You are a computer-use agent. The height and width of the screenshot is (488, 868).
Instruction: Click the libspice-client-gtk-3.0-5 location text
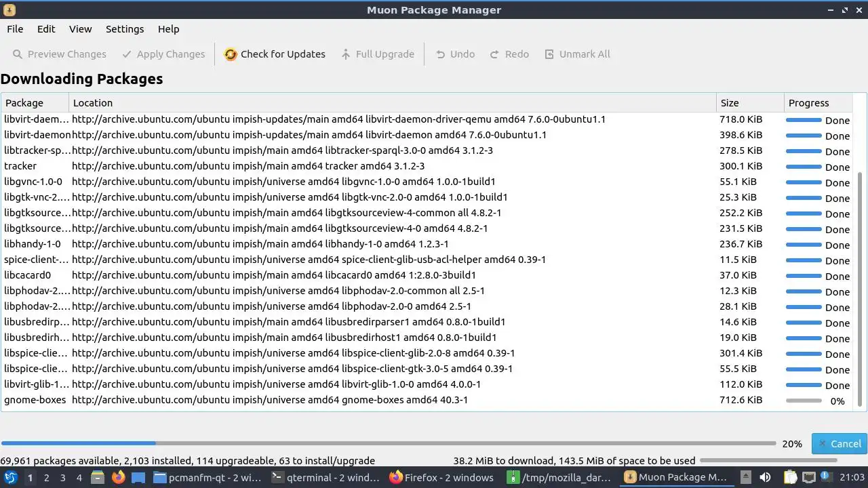(x=292, y=369)
